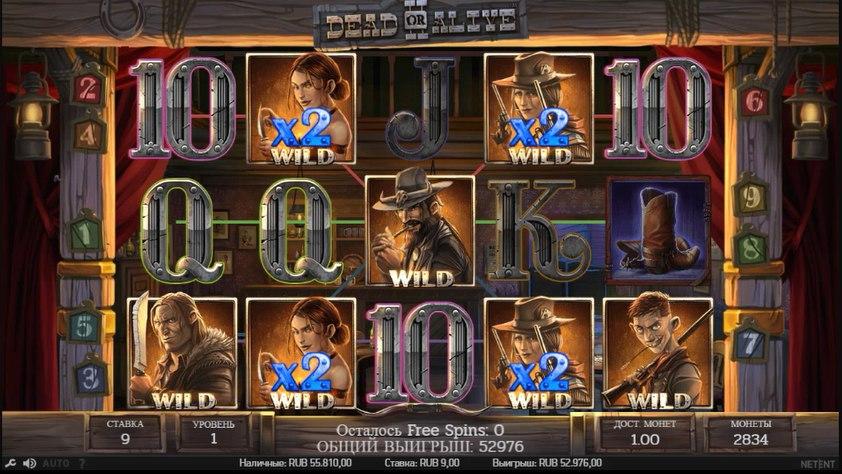Click the NetEnt logo
This screenshot has width=842, height=474.
pos(817,463)
